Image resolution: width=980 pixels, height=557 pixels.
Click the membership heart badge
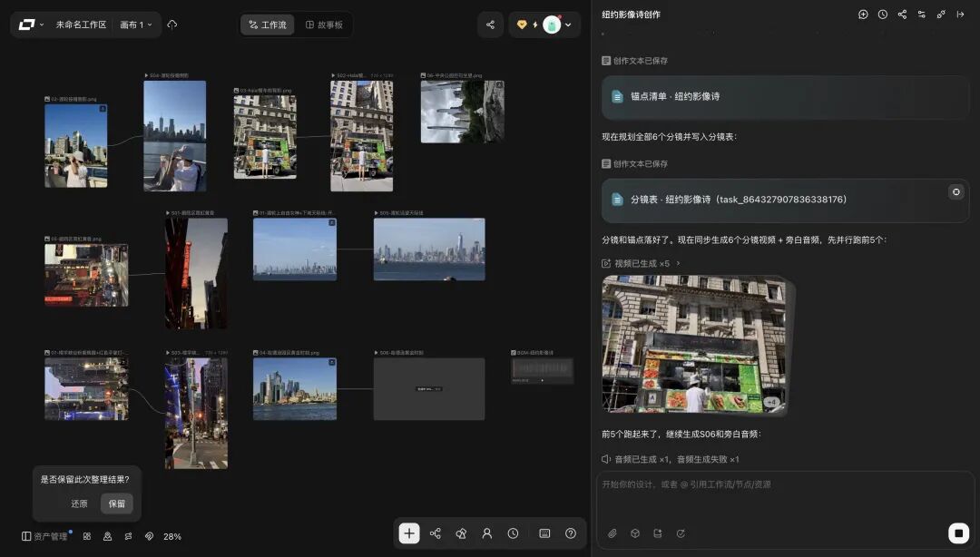click(522, 24)
